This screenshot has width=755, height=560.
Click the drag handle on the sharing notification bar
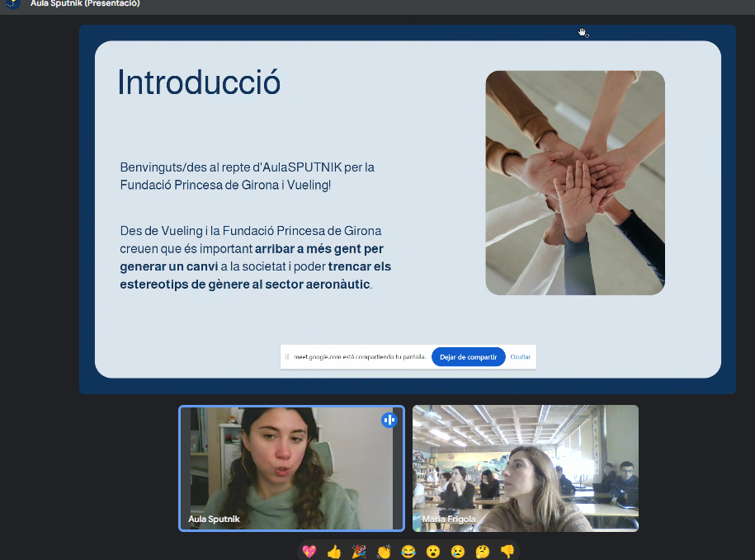[x=287, y=357]
